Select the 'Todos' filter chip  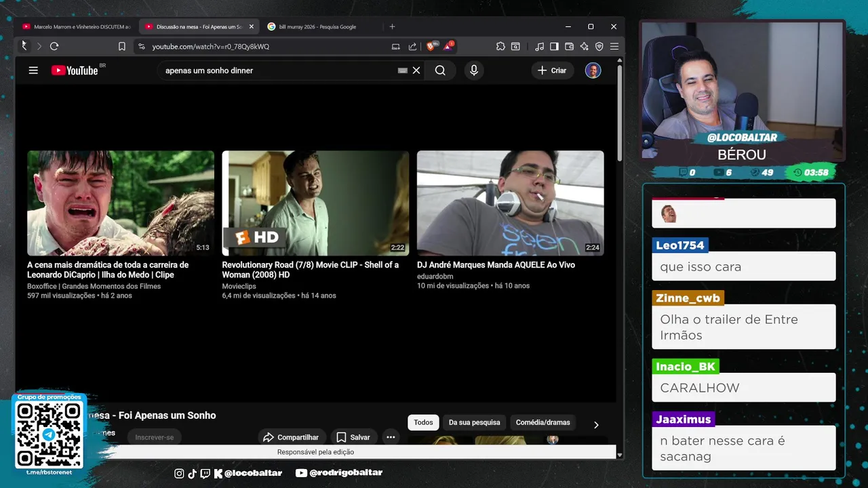click(423, 422)
